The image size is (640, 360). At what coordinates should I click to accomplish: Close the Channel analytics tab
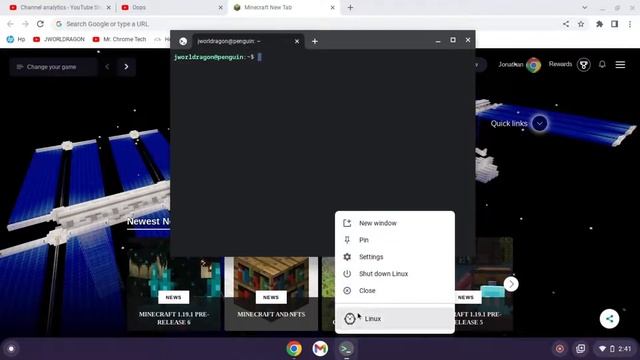click(x=109, y=7)
